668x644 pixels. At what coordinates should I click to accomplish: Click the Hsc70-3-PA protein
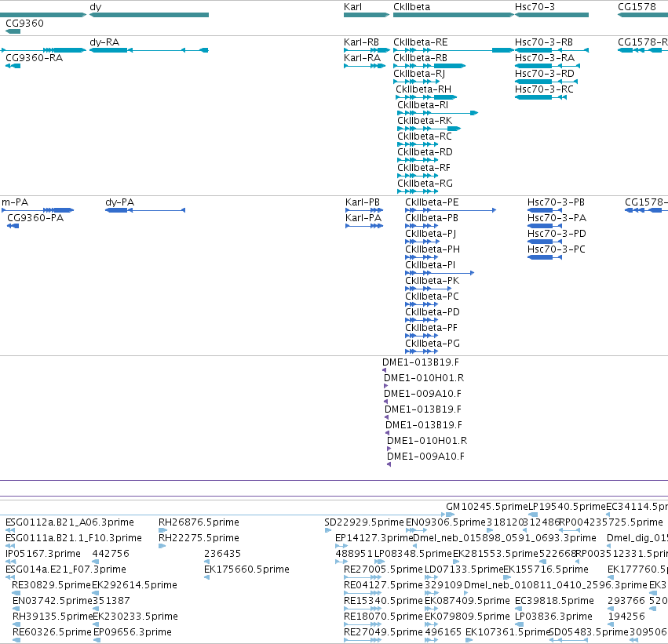(x=557, y=218)
